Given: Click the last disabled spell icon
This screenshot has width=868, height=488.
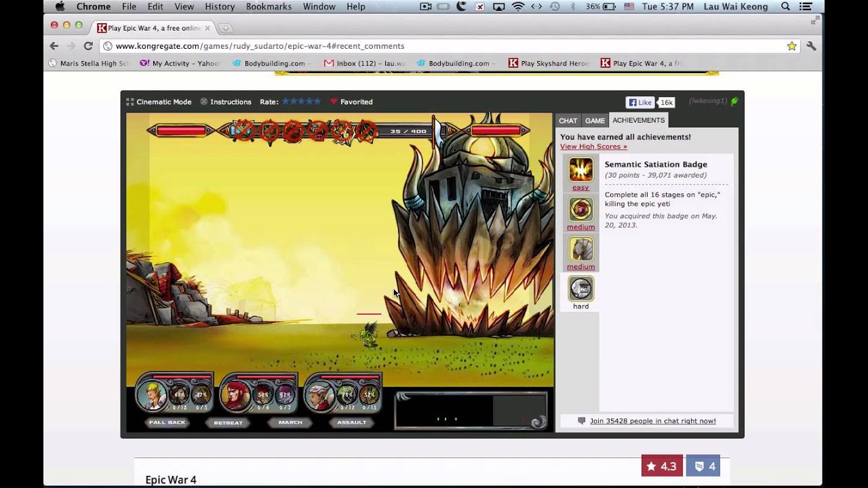Looking at the screenshot, I should click(366, 130).
